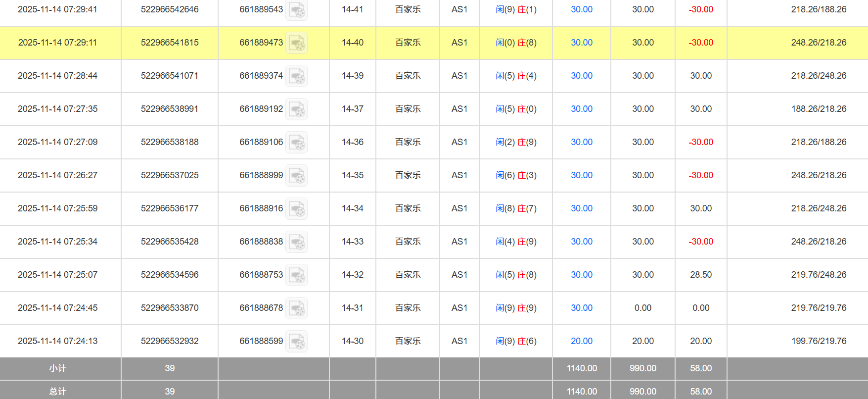Click the blue 20.00 bet amount
Viewport: 868px width, 399px height.
(581, 341)
